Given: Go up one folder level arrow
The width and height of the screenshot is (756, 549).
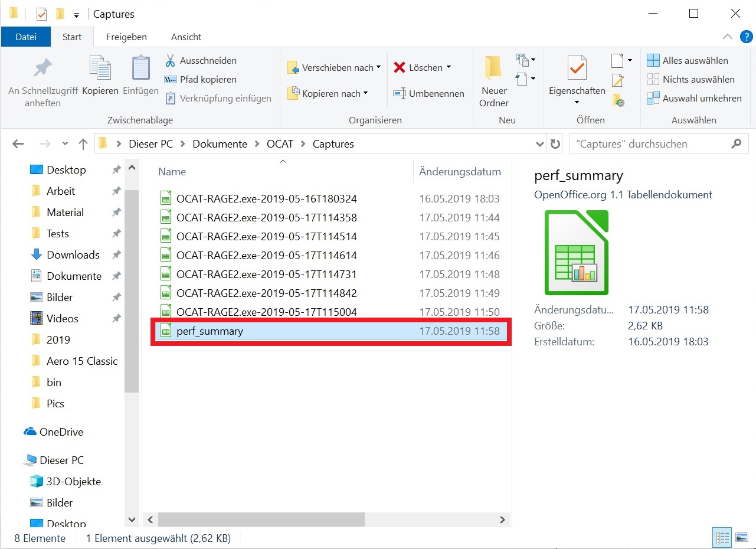Looking at the screenshot, I should (83, 143).
